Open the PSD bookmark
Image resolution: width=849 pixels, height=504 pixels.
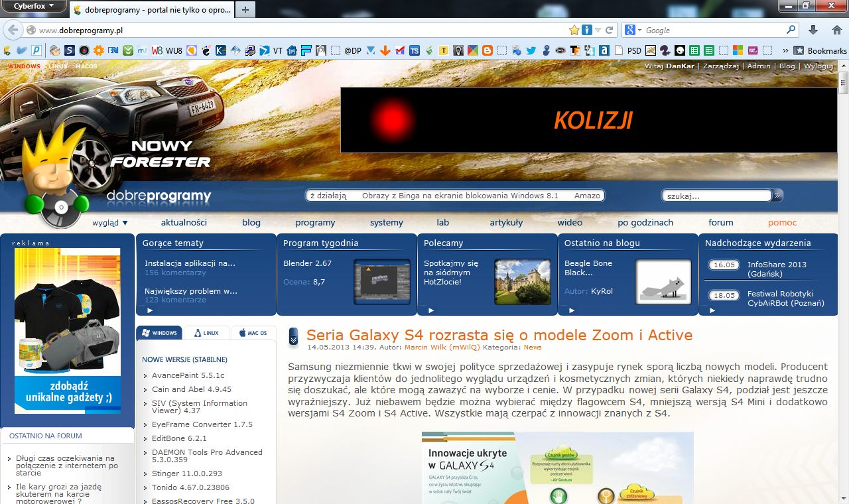click(634, 50)
